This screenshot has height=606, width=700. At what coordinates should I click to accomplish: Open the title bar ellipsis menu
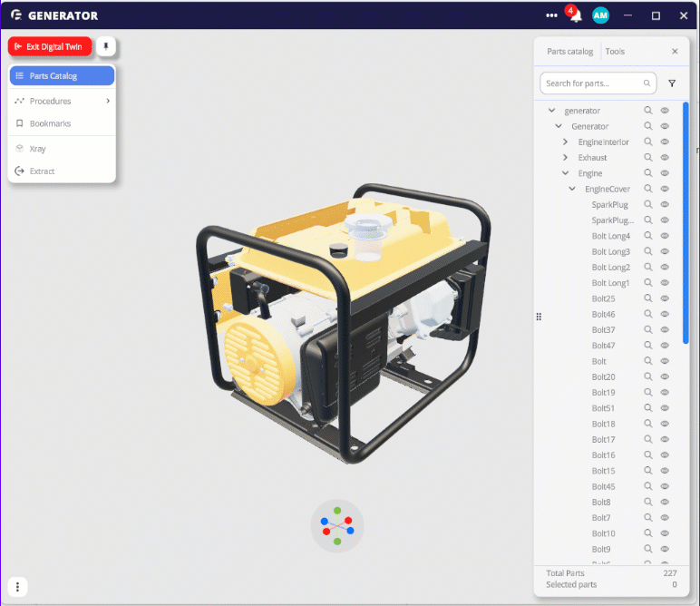tap(552, 15)
